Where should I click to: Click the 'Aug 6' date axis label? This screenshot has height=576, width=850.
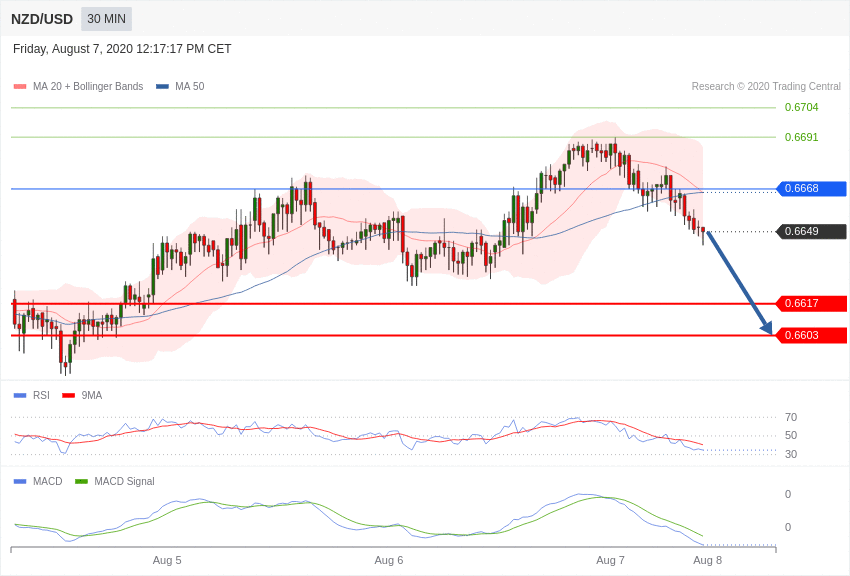(x=389, y=560)
